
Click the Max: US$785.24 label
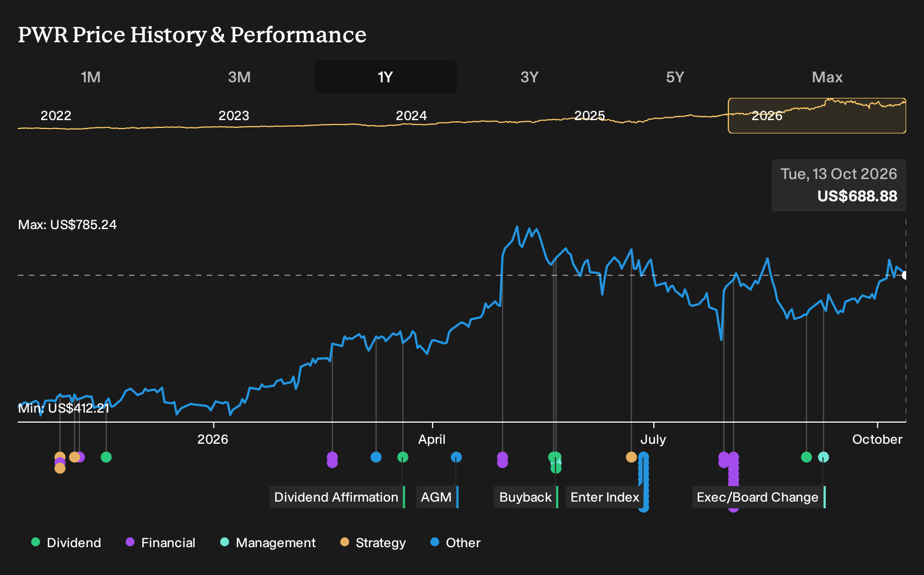pyautogui.click(x=67, y=225)
